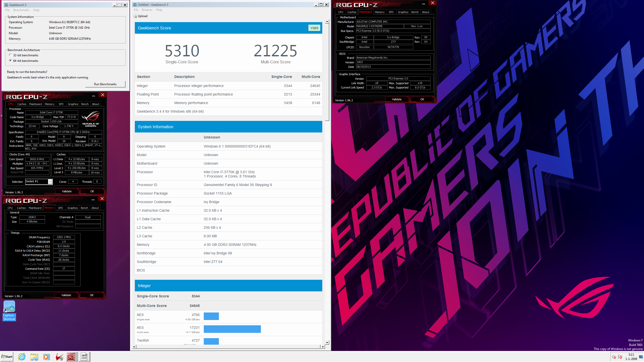Open the Action Center flag tray icon
The height and width of the screenshot is (362, 644).
(620, 357)
